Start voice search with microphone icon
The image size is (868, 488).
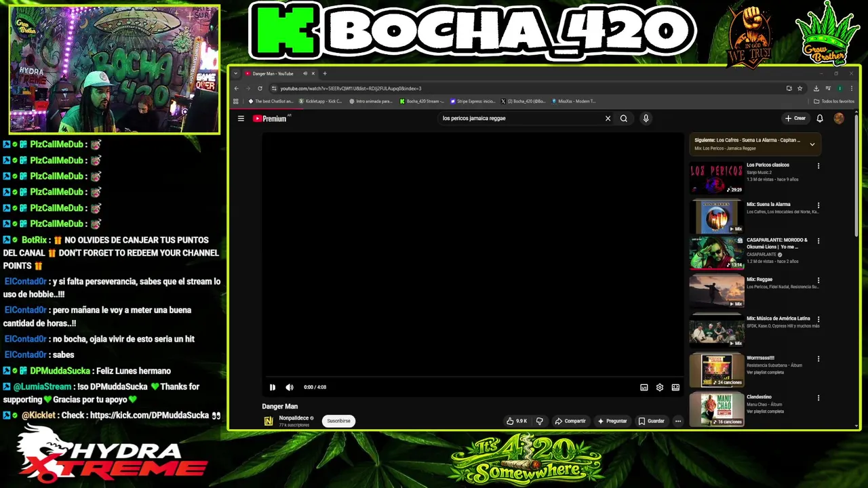point(646,119)
